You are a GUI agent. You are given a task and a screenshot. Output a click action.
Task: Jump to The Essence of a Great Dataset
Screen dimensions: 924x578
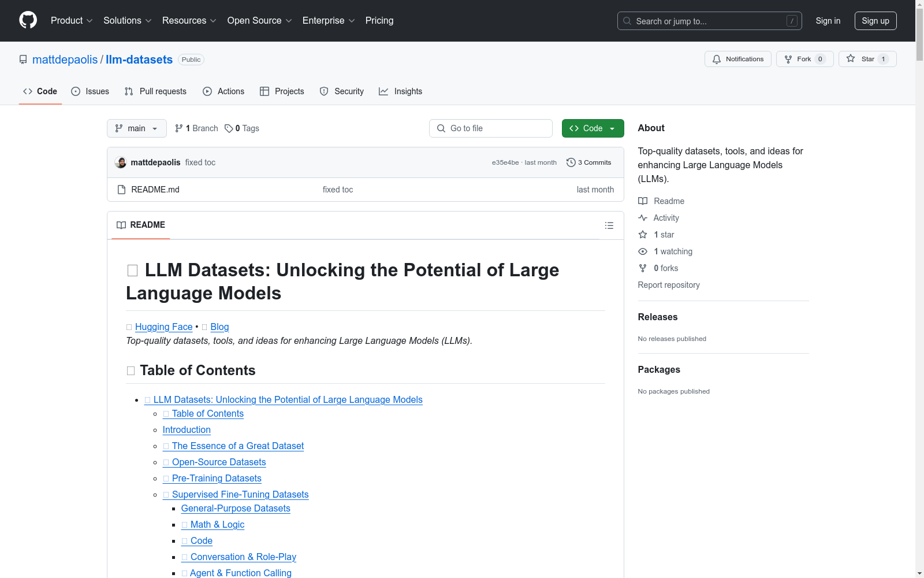coord(233,446)
